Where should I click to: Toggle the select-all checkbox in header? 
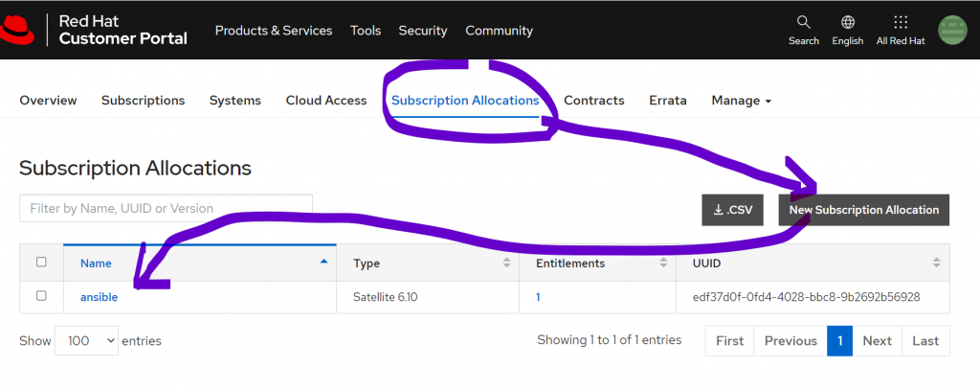41,263
